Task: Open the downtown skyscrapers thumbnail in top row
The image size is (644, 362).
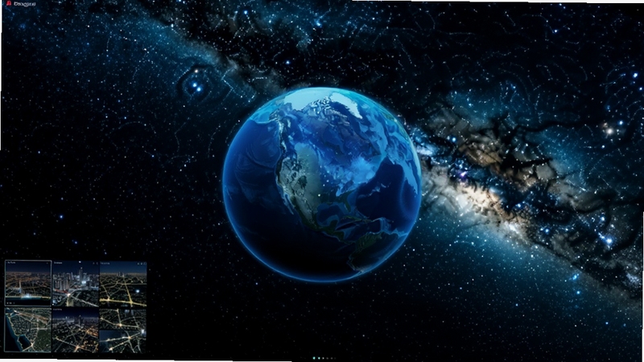Action: (76, 284)
